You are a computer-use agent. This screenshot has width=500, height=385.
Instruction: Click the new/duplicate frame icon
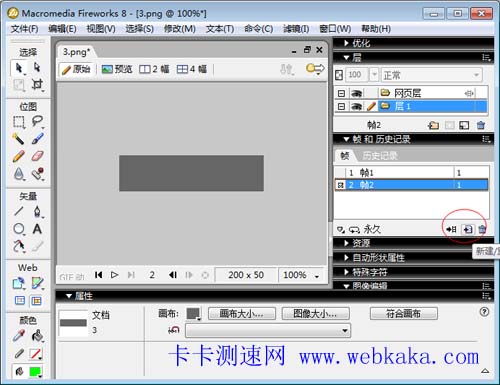click(x=468, y=229)
